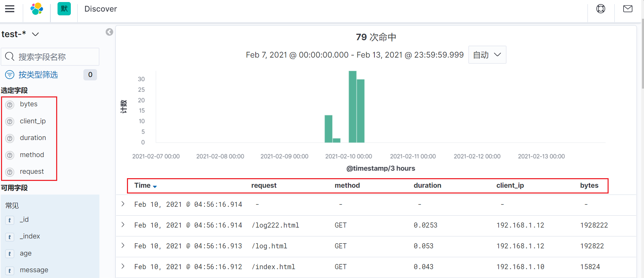Open the mail newsfeed icon
The width and height of the screenshot is (644, 278).
[x=628, y=9]
